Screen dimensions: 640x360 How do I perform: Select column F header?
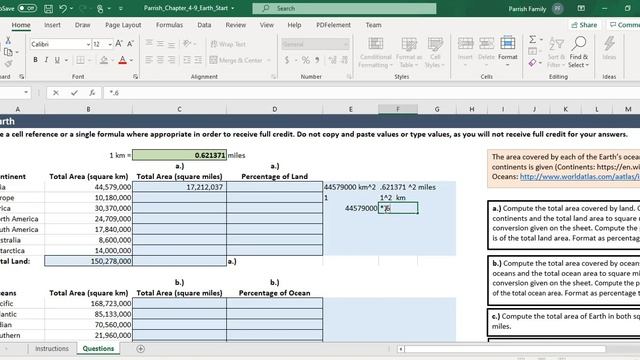398,109
